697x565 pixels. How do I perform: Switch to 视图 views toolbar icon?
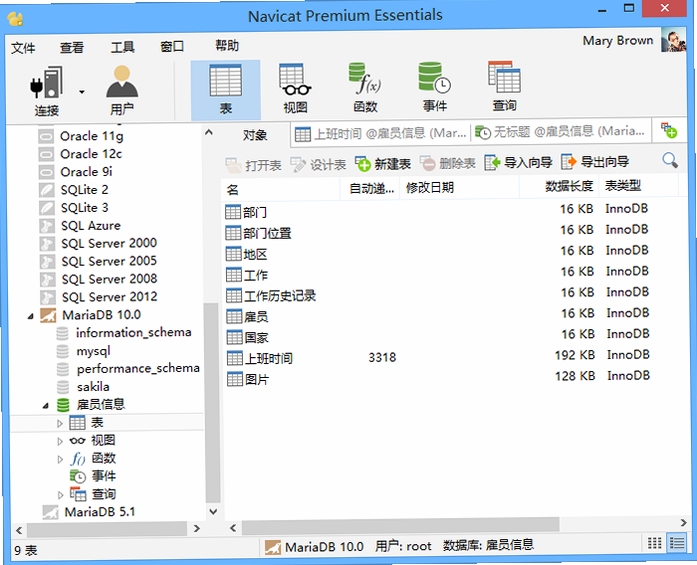click(295, 88)
